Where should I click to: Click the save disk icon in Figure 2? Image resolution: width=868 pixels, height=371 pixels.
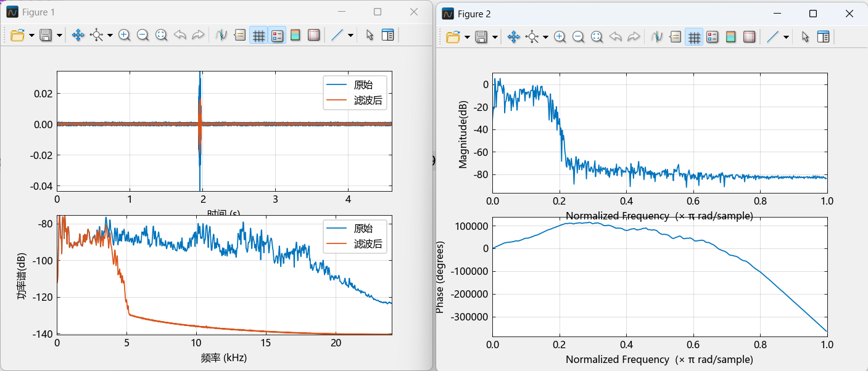(x=482, y=37)
